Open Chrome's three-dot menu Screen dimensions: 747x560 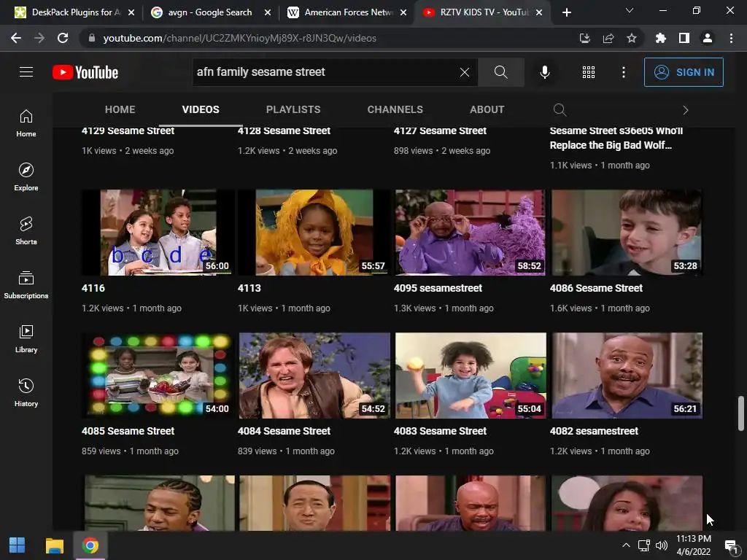pos(731,38)
